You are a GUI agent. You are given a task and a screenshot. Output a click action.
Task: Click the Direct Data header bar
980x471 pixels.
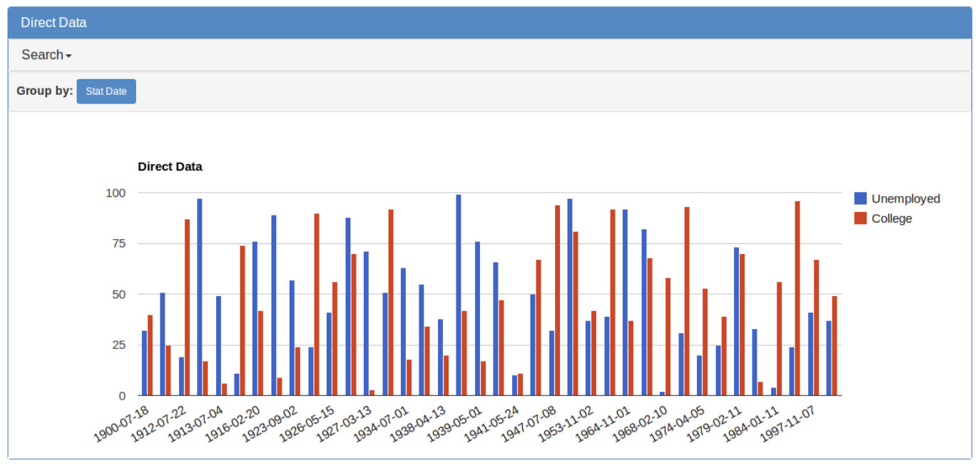click(x=490, y=23)
